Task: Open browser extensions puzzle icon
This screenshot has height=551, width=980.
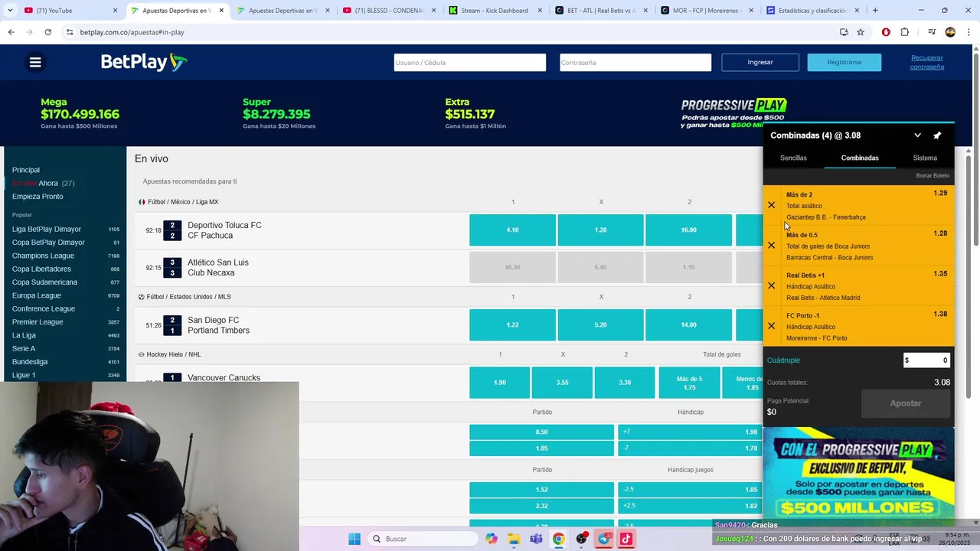Action: [905, 32]
